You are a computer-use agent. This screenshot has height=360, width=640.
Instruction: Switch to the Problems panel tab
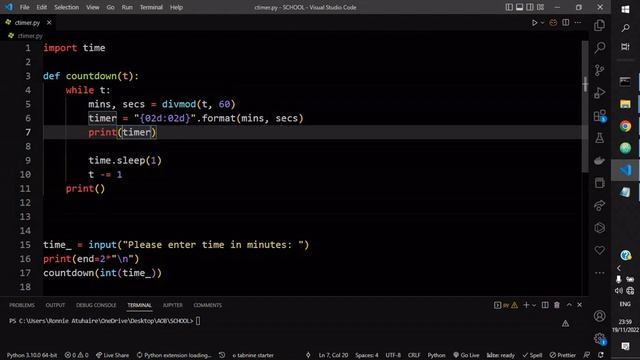click(22, 305)
